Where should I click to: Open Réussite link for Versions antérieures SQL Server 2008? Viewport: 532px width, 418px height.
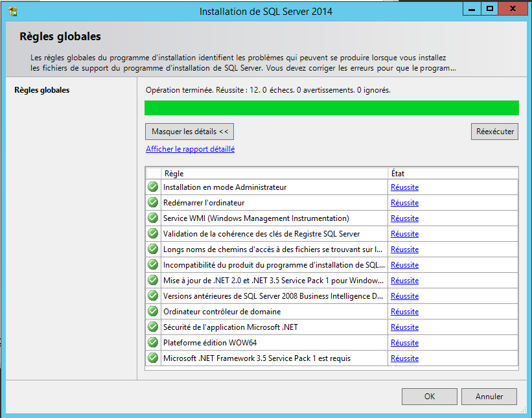coord(404,297)
